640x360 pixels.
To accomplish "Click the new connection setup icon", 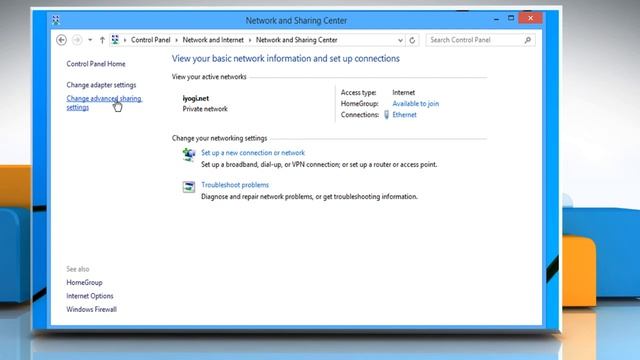I will [189, 155].
